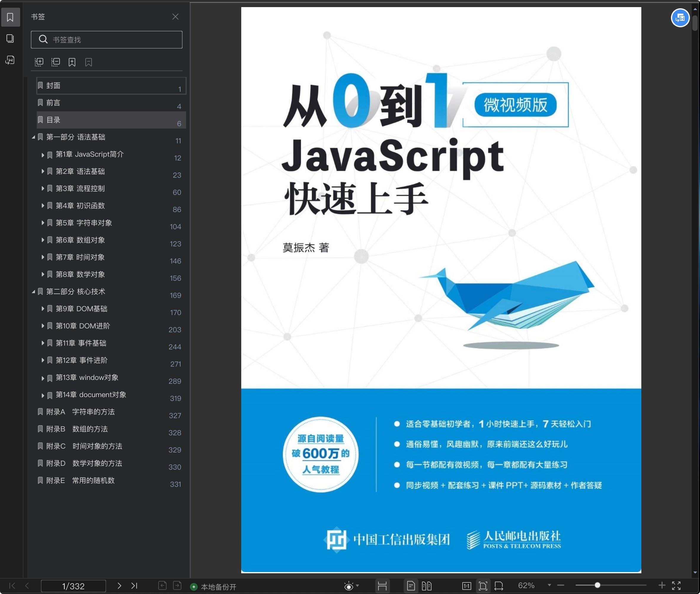The height and width of the screenshot is (594, 700).
Task: Expand 第4章 初识函数
Action: pyautogui.click(x=43, y=206)
